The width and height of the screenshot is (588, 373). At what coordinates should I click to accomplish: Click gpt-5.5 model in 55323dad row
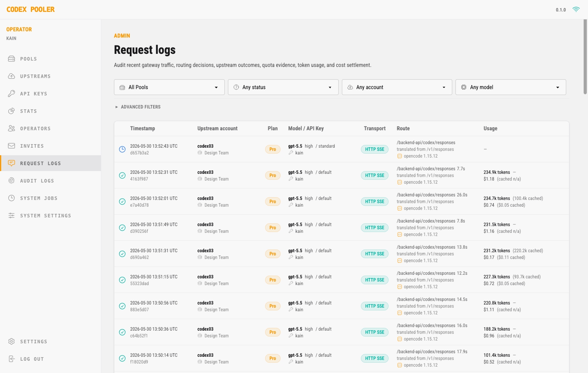[295, 277]
